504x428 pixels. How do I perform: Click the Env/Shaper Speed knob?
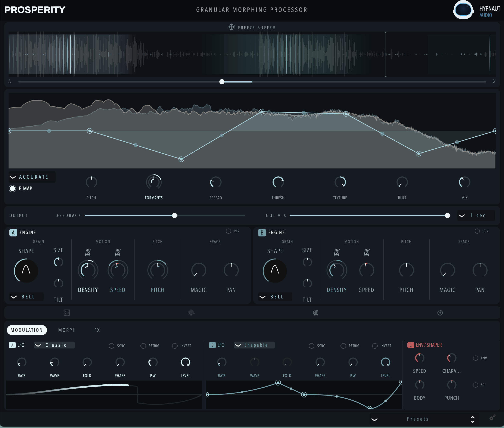click(x=420, y=358)
